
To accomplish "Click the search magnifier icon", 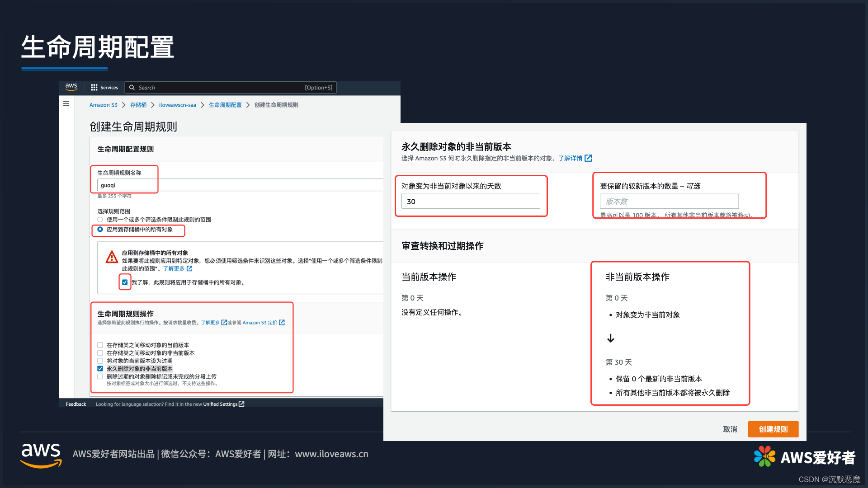I will click(132, 88).
